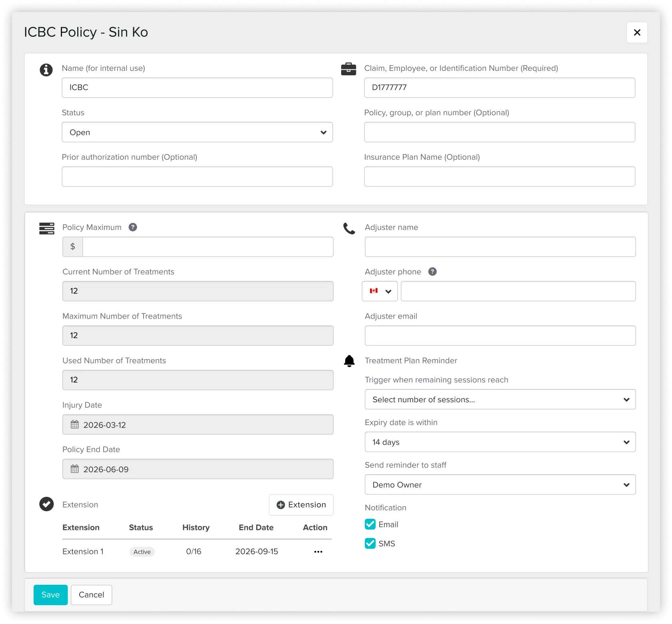Screen dimensions: 672x624
Task: Click the Active status badge
Action: point(142,552)
